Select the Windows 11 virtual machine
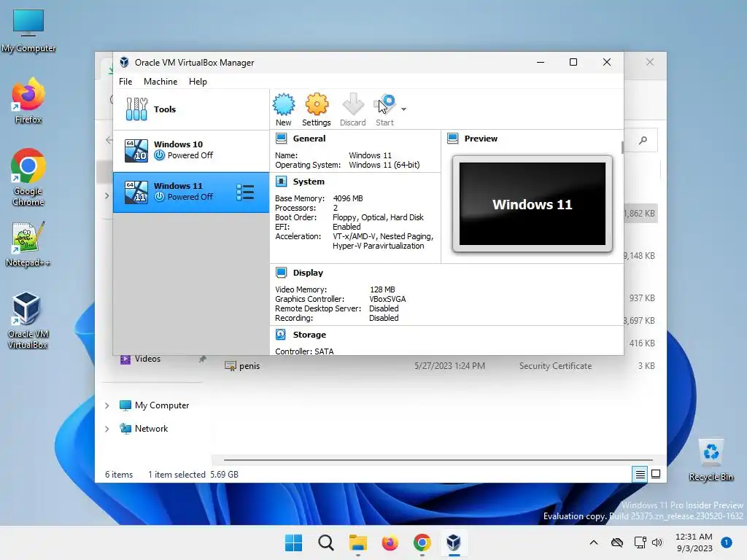This screenshot has height=560, width=747. coord(191,192)
